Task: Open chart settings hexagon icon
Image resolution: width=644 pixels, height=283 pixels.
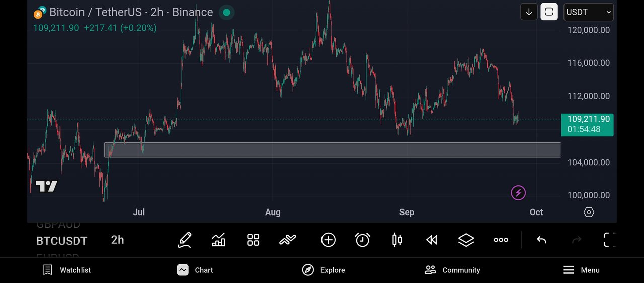Action: click(x=589, y=213)
